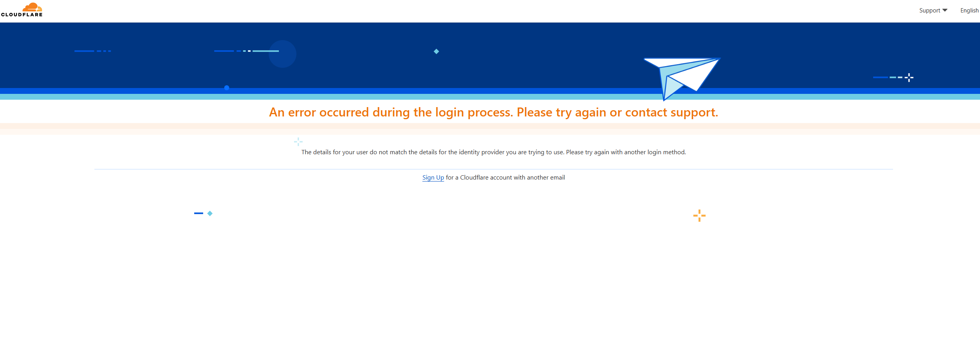This screenshot has width=980, height=340.
Task: Click the orange plus sparkle decoration
Action: point(699,215)
